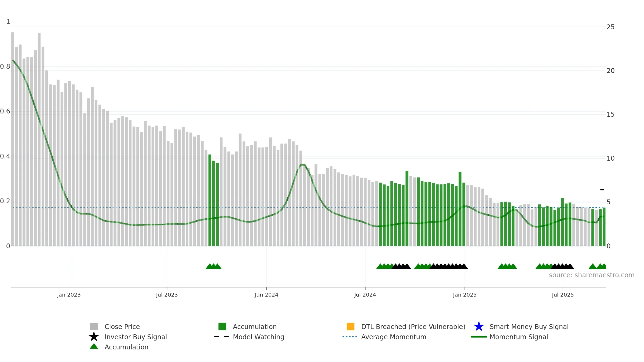Click the black Investor Buy Signal star
Viewport: 644px width, 362px height.
coord(94,337)
